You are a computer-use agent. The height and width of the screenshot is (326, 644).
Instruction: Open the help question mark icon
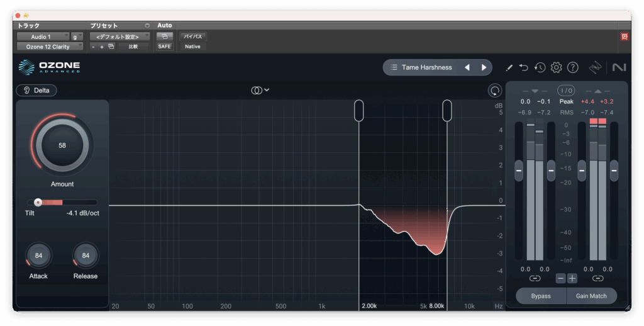coord(572,67)
